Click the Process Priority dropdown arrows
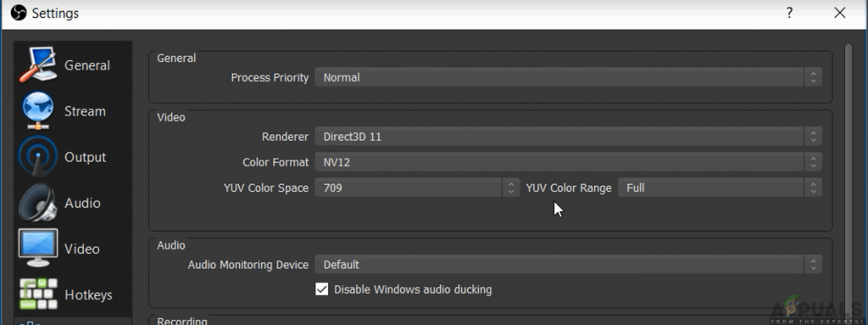This screenshot has width=868, height=325. click(x=813, y=78)
